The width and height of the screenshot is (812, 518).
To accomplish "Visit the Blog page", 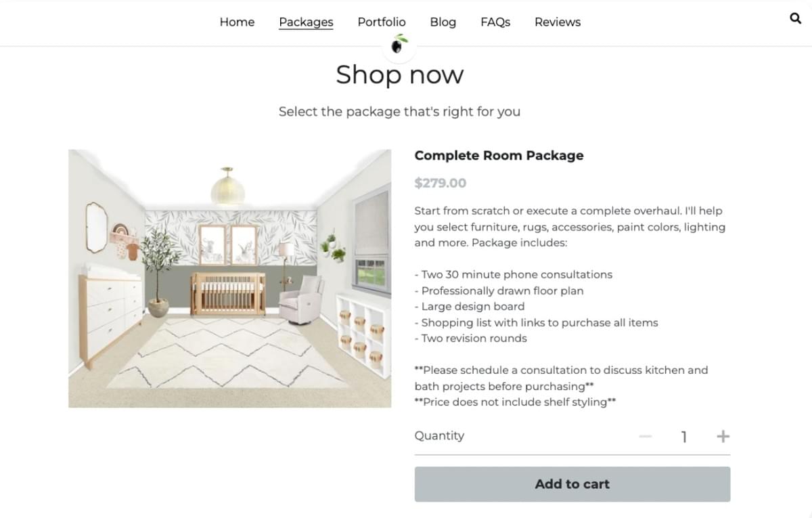I will 443,22.
